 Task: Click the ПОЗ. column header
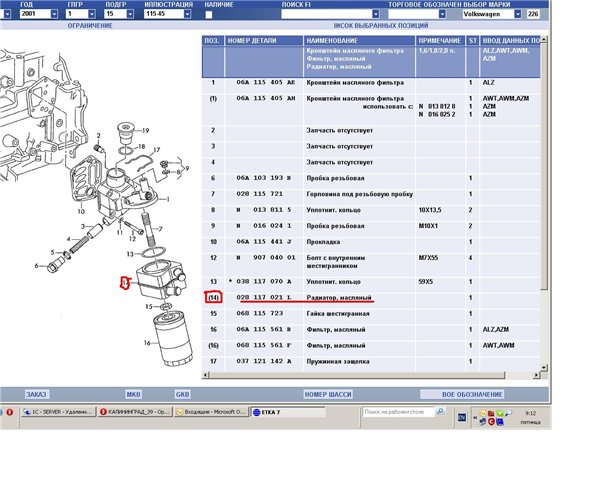point(213,41)
